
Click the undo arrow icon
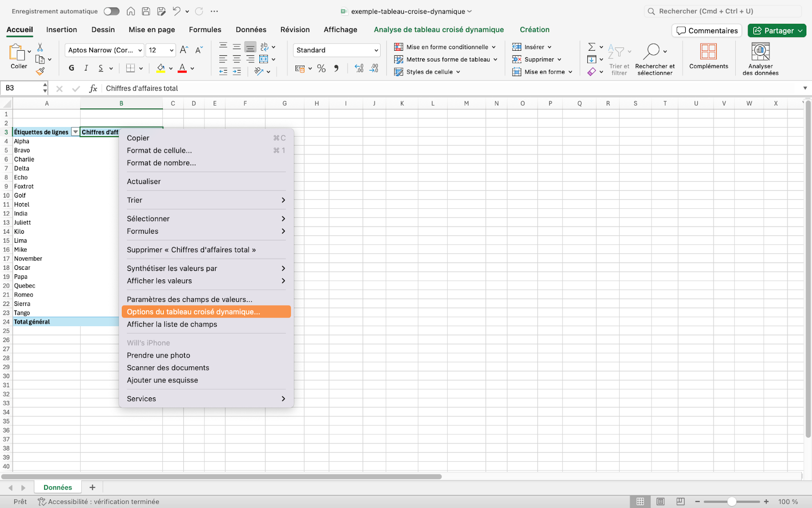click(176, 11)
